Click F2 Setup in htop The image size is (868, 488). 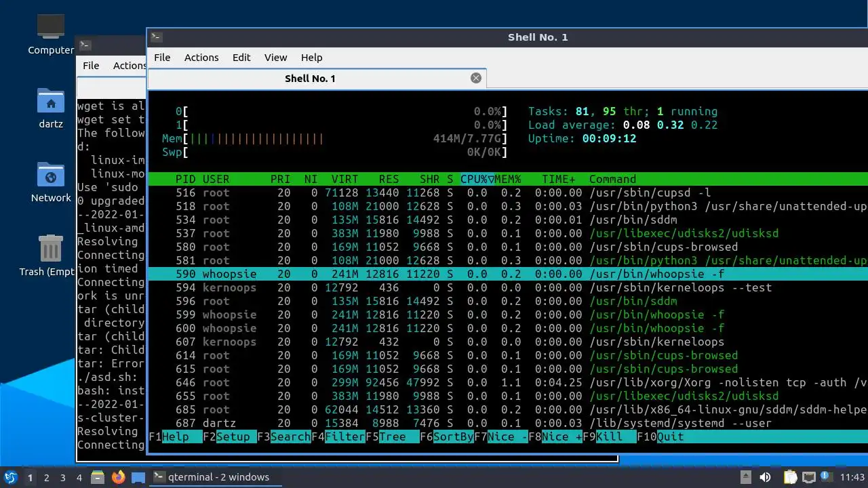pyautogui.click(x=230, y=436)
